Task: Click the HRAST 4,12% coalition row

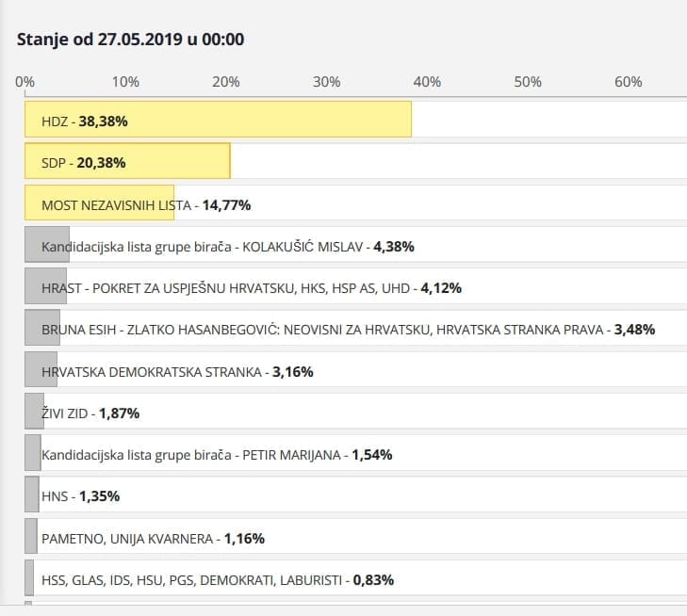Action: [x=251, y=287]
